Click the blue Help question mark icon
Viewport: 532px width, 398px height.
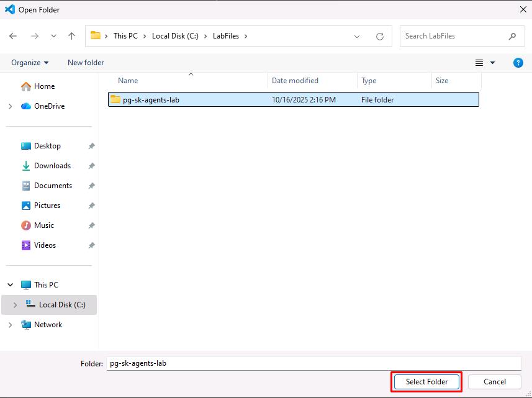point(518,63)
